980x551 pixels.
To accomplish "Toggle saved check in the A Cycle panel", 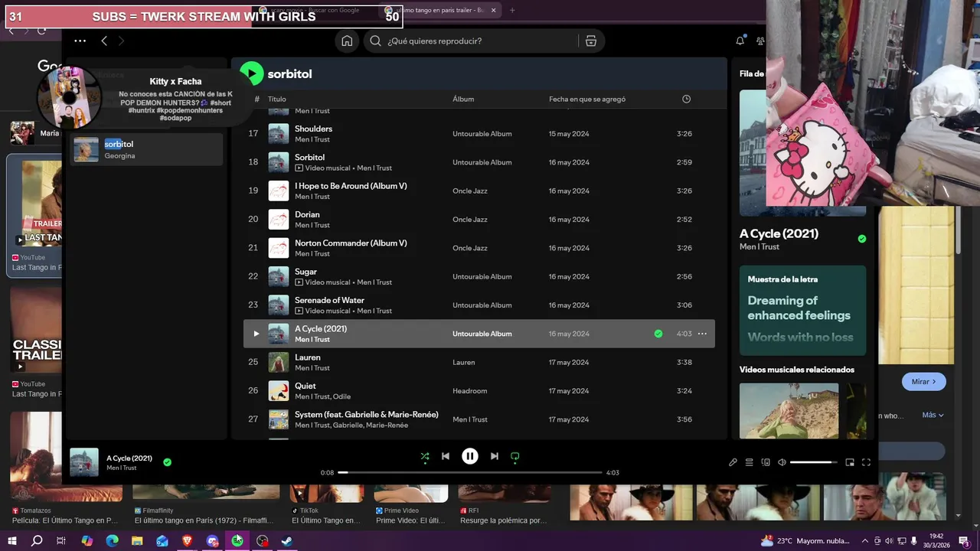I will pos(862,239).
